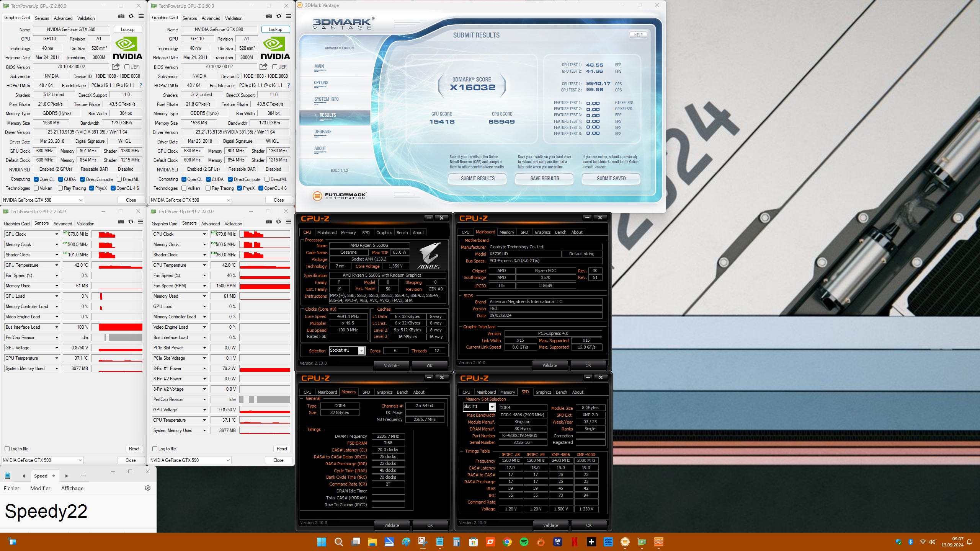Open CPU-Z Socket #1 selection dropdown
This screenshot has width=980, height=551.
click(361, 350)
